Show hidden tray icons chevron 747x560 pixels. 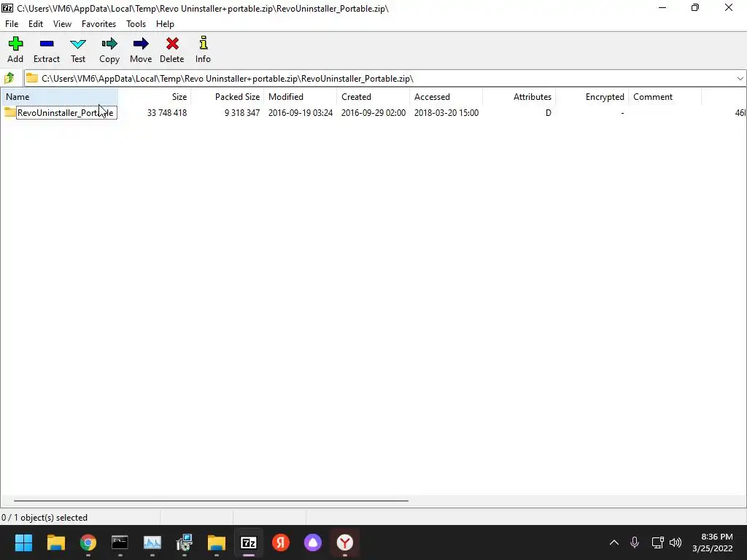pos(614,542)
